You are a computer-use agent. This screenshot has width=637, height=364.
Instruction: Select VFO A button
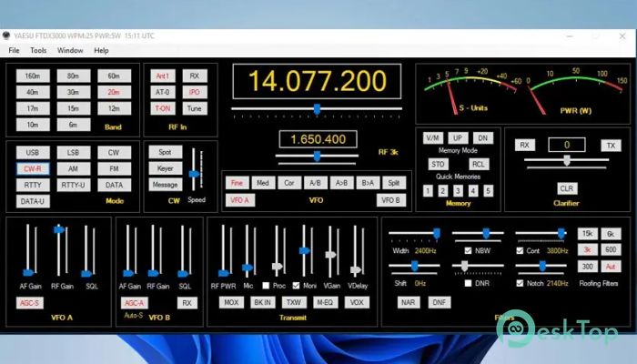240,200
